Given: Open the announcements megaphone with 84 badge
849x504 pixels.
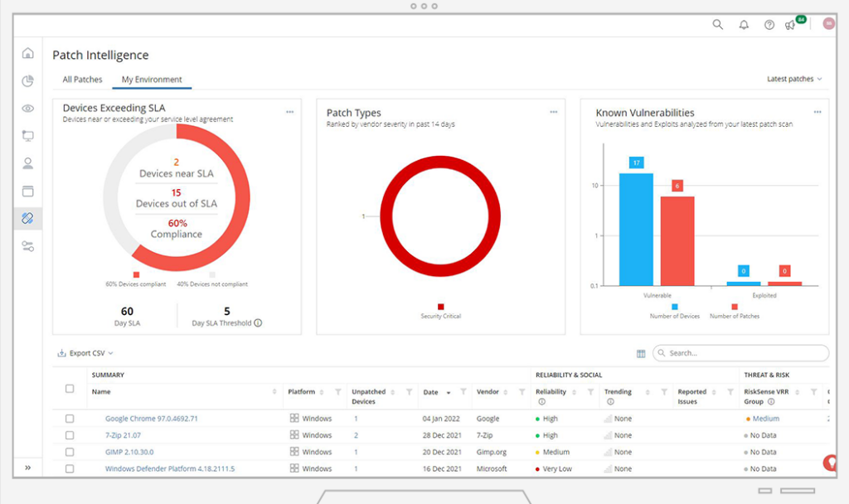Looking at the screenshot, I should 789,26.
